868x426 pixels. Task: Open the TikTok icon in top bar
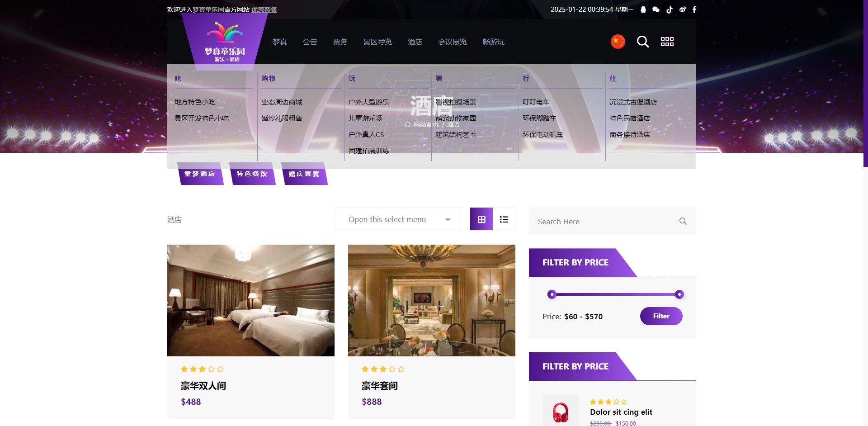(670, 9)
